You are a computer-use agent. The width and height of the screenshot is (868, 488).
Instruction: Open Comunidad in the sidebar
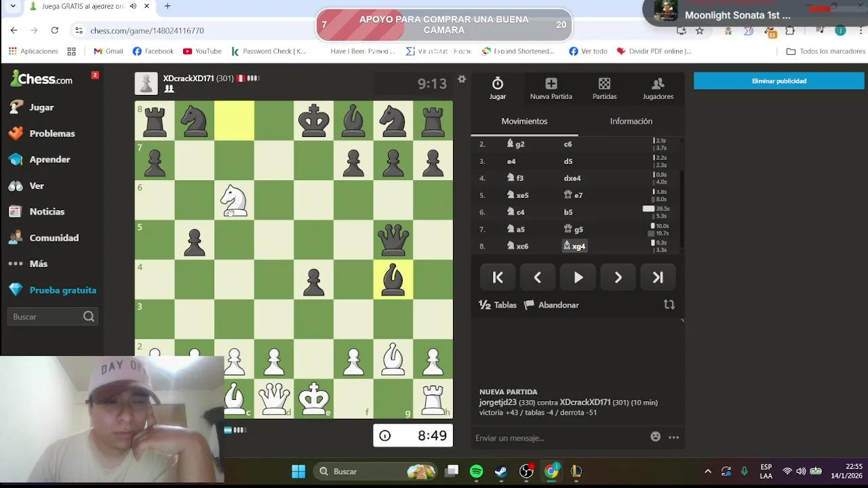[x=43, y=238]
